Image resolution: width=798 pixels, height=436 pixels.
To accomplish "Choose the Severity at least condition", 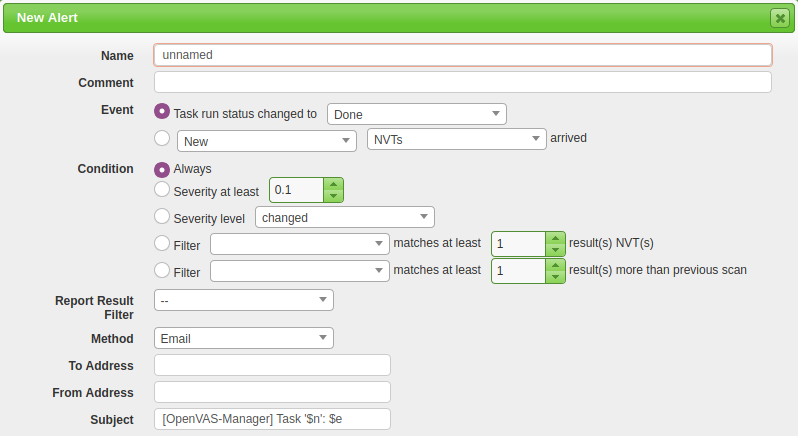I will pyautogui.click(x=162, y=189).
